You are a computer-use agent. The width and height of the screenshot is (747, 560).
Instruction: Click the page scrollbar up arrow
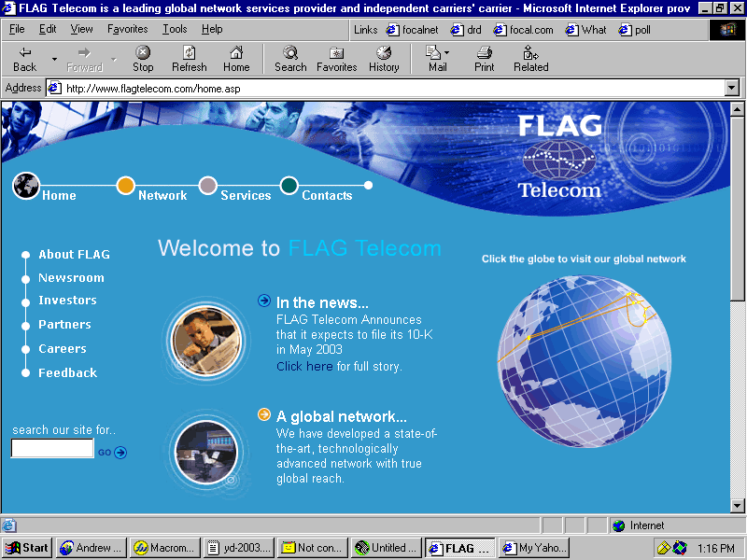[738, 109]
